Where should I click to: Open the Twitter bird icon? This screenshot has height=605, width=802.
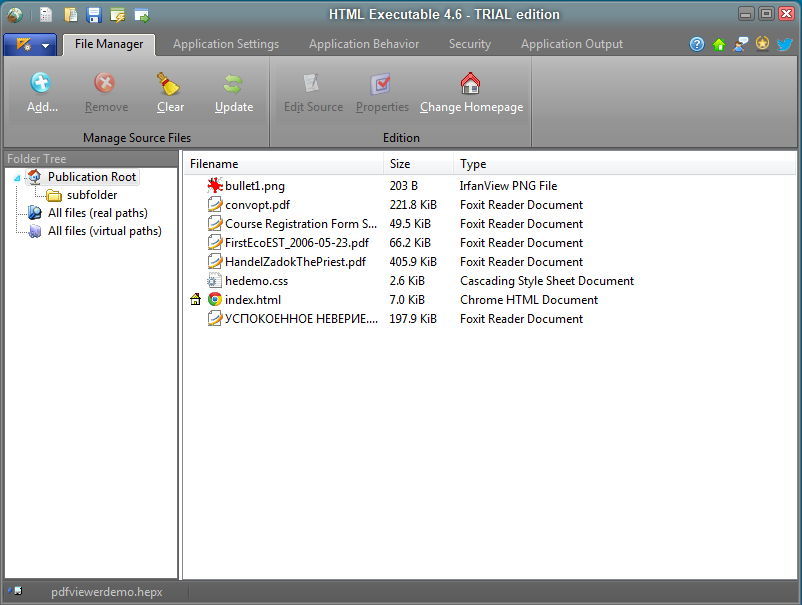point(784,44)
